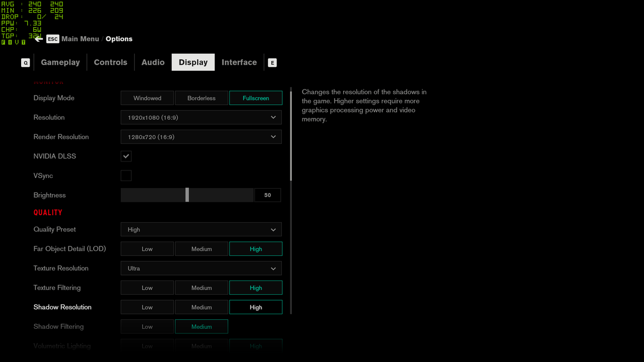
Task: Set Far Object Detail to Low
Action: [x=147, y=249]
